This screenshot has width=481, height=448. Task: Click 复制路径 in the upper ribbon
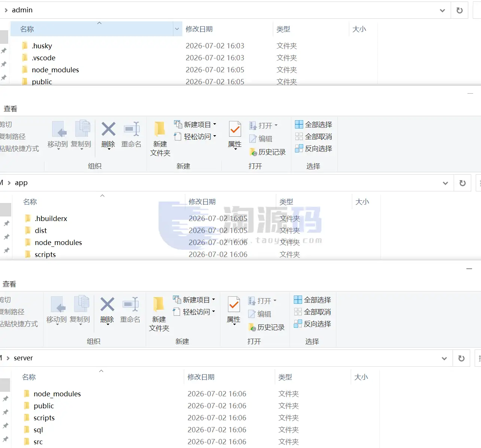tap(13, 136)
